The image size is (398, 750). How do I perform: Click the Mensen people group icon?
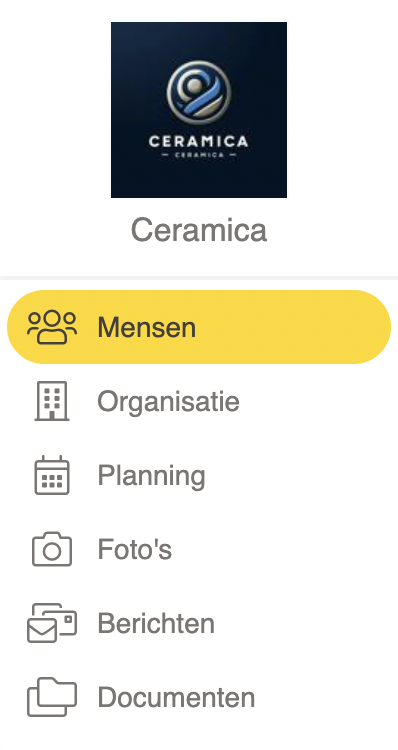(52, 327)
